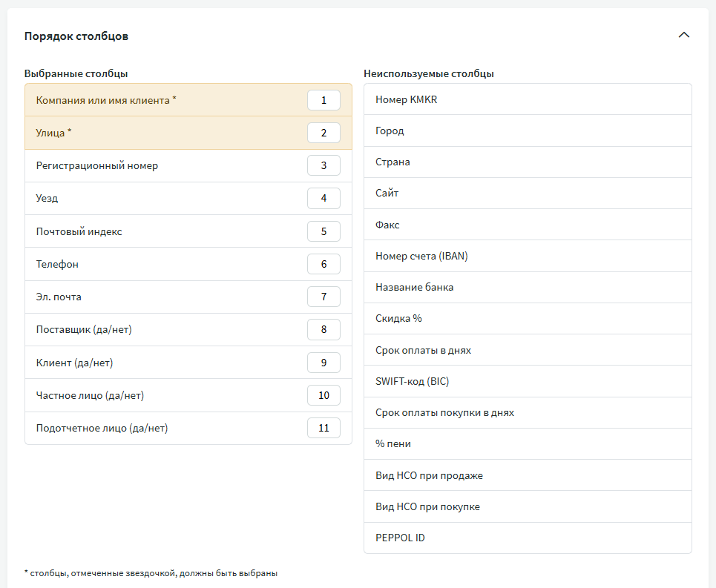Screen dimensions: 716x588
Task: Click the order number field for Улица
Action: pos(323,133)
